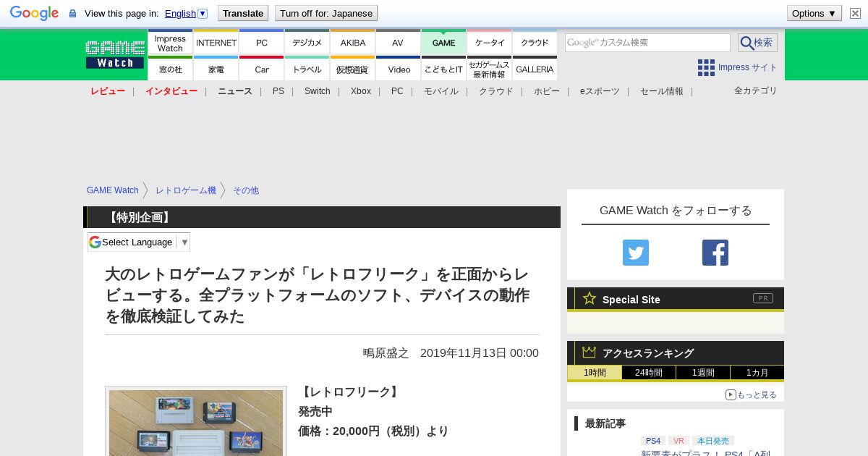Open the English language dropdown
Screen dimensions: 868x456
pos(186,13)
